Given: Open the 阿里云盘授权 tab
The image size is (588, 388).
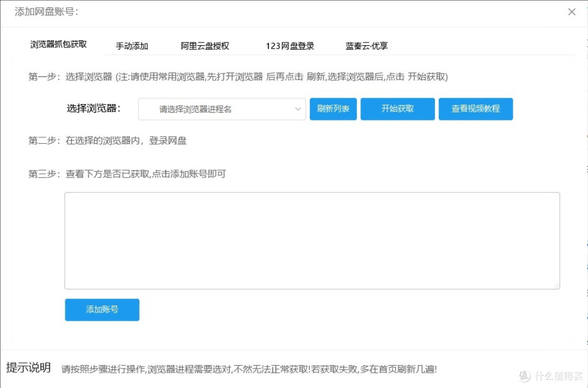Looking at the screenshot, I should click(204, 46).
